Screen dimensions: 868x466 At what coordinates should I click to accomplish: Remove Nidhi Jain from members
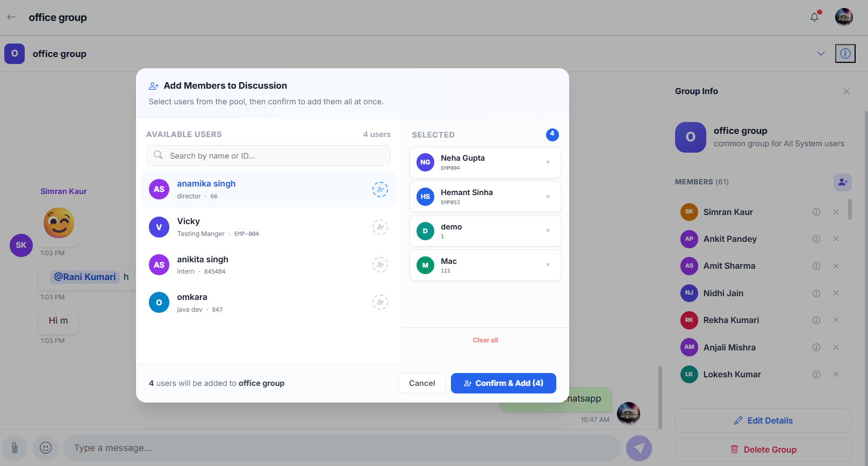(x=836, y=293)
